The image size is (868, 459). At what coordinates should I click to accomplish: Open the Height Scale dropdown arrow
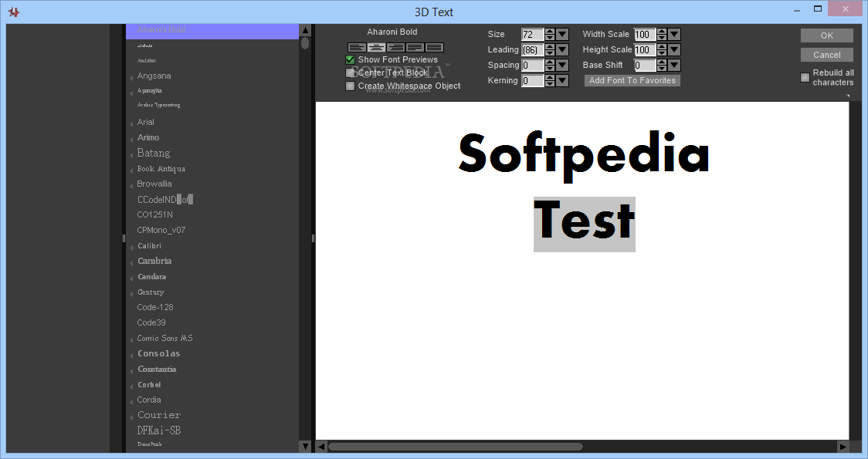pos(674,50)
